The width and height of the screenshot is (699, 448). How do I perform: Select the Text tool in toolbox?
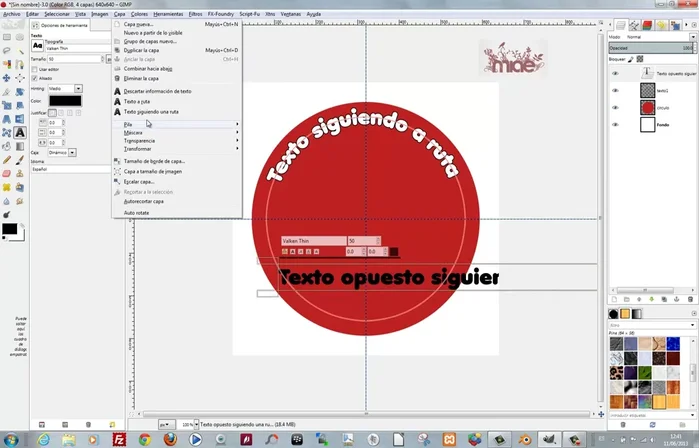pyautogui.click(x=20, y=131)
